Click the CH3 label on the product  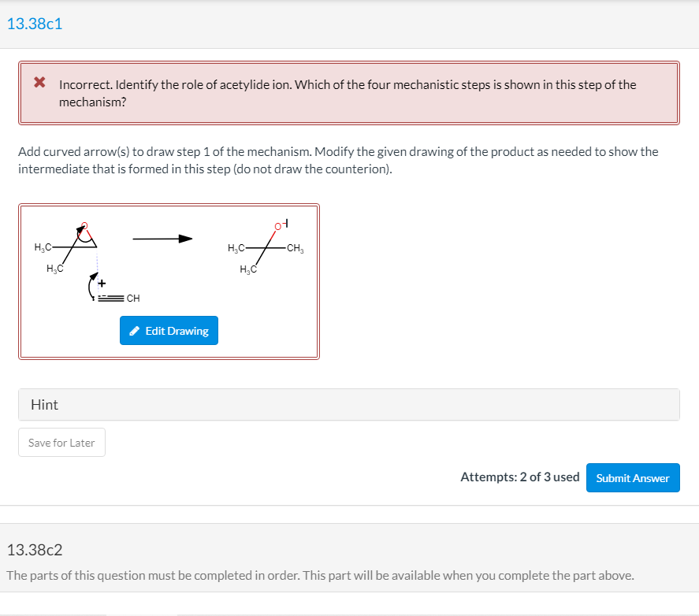click(x=294, y=247)
